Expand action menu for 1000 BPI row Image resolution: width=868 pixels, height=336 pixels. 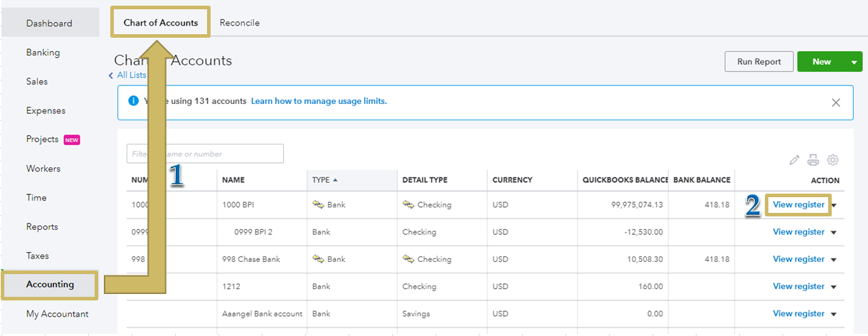coord(835,205)
